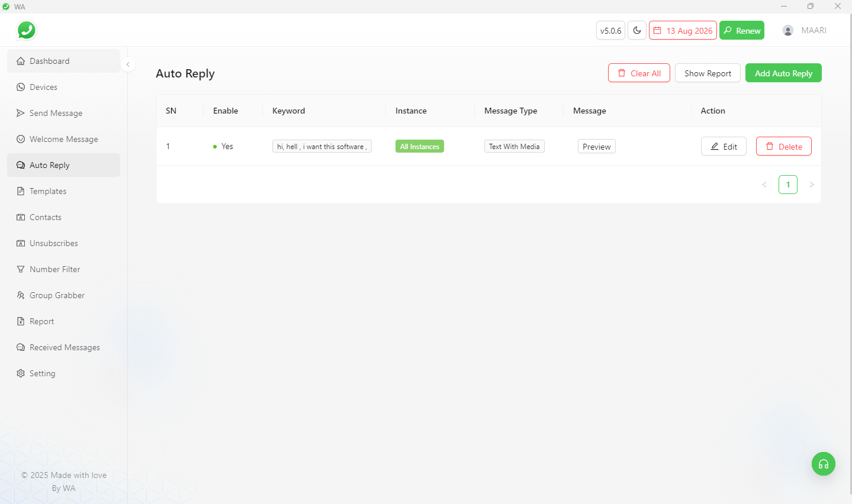Click Add Auto Reply button

click(x=783, y=73)
